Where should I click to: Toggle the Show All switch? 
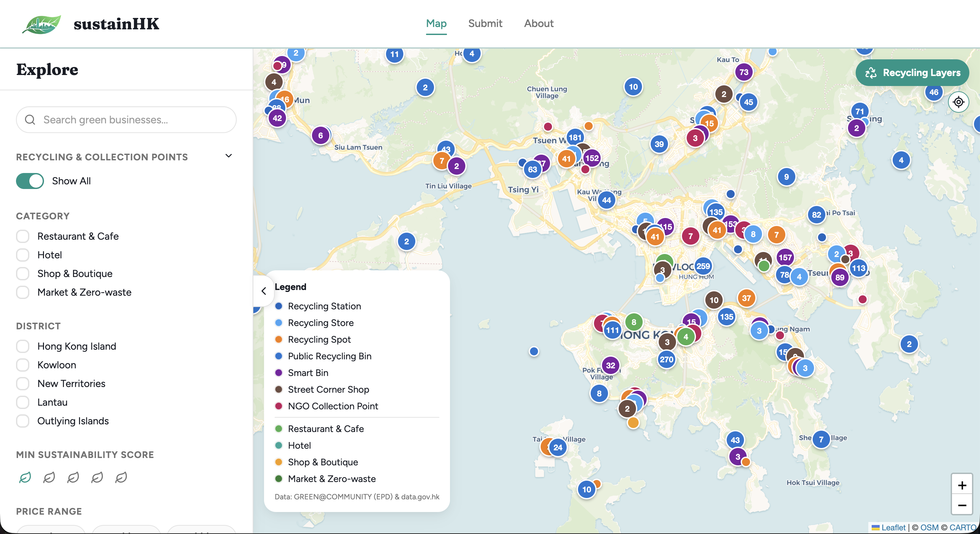(x=30, y=181)
